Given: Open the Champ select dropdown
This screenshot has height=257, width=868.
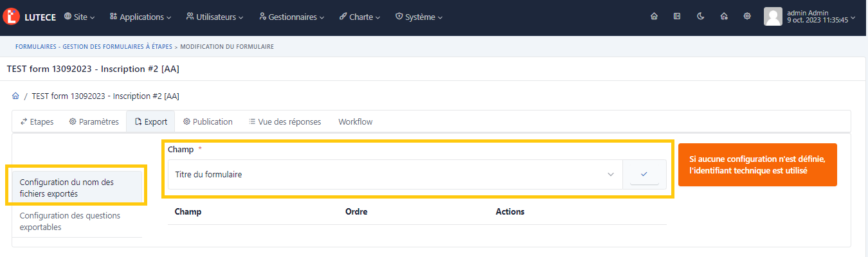Looking at the screenshot, I should (x=395, y=174).
